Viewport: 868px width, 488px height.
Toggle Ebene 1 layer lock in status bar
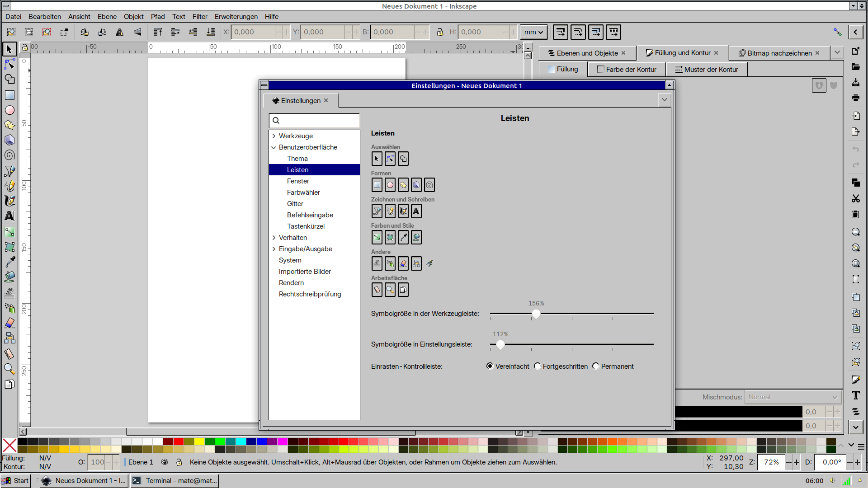(x=179, y=462)
